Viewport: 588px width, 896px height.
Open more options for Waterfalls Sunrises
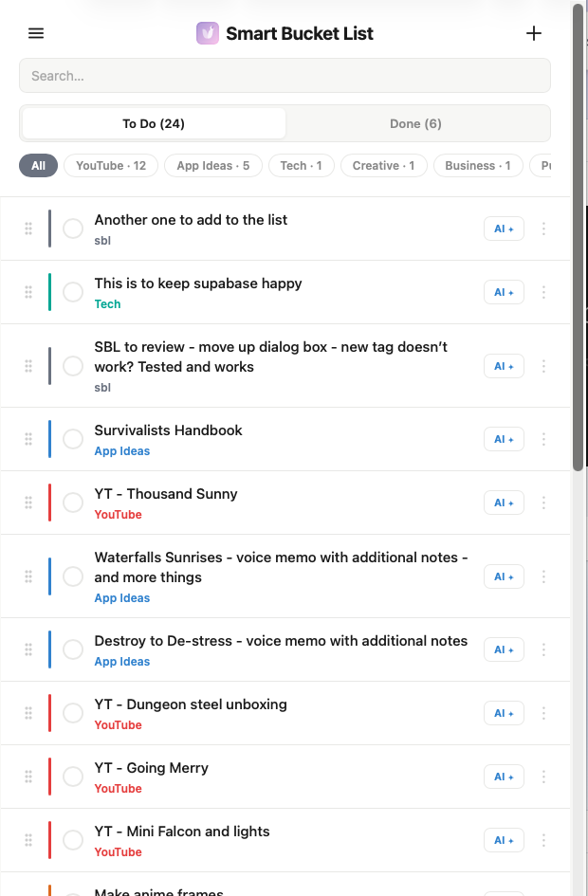click(543, 576)
